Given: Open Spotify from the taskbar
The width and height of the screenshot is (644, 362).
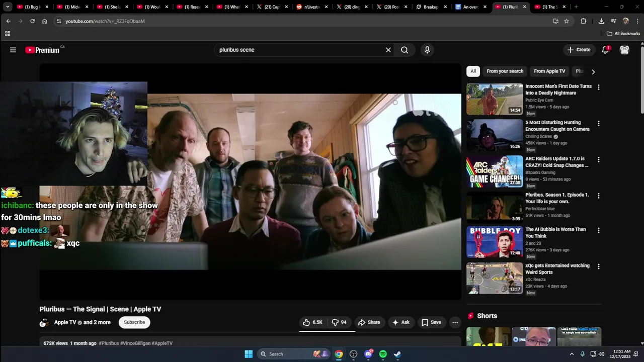Looking at the screenshot, I should (383, 354).
